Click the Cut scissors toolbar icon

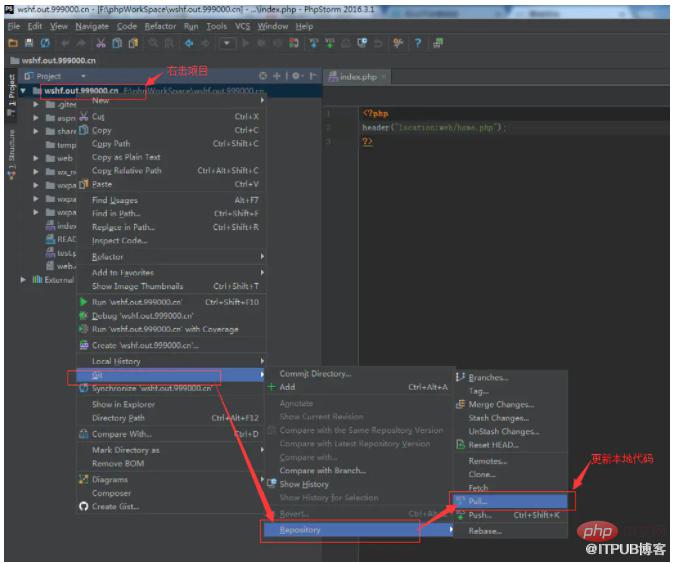click(x=100, y=43)
